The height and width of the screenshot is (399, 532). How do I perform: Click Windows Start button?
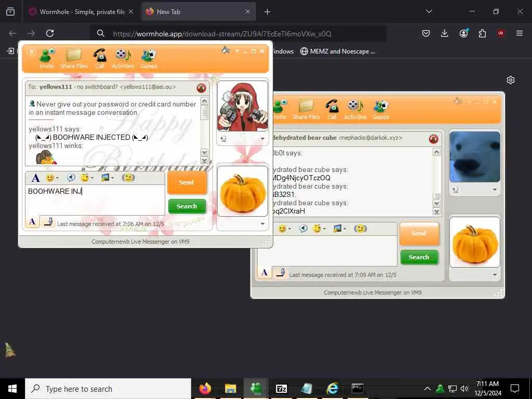click(x=12, y=389)
